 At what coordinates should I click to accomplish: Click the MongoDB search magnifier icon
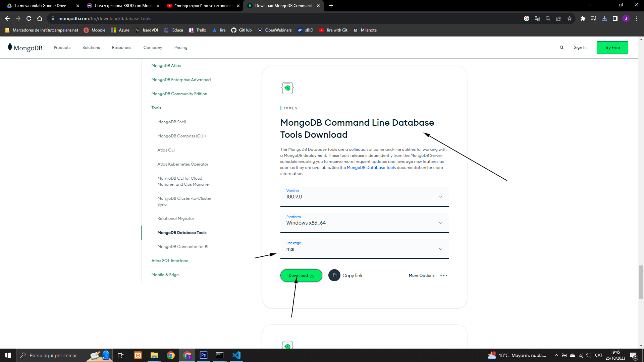561,48
